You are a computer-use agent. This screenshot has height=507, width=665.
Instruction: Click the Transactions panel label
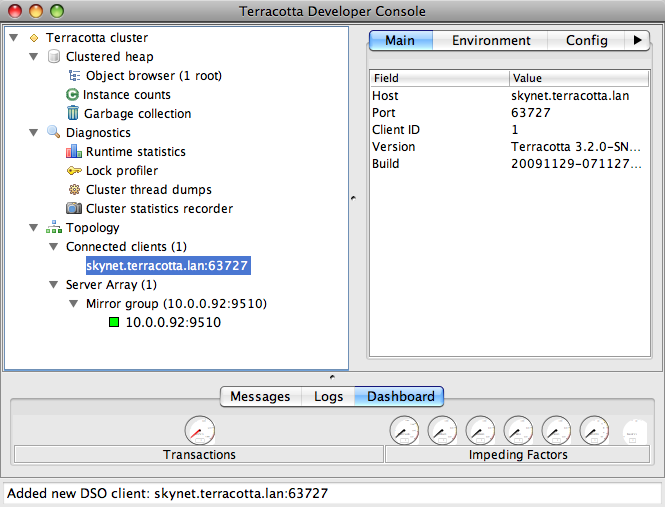coord(199,454)
